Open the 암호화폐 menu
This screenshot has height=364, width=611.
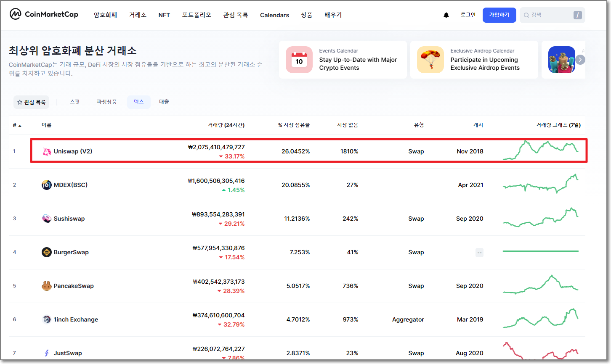coord(105,15)
